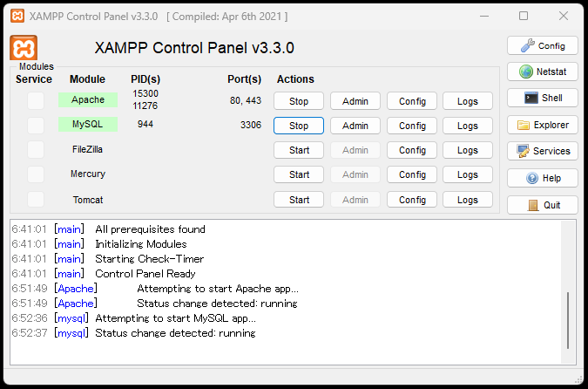Click the XAMPP logo in the header
Image resolution: width=588 pixels, height=389 pixels.
click(x=24, y=48)
